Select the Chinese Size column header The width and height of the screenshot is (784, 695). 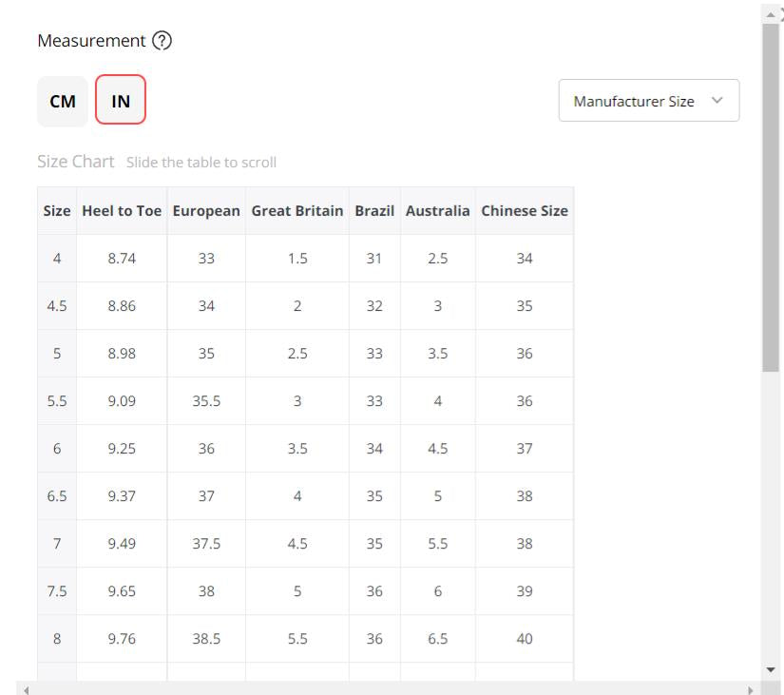point(525,211)
